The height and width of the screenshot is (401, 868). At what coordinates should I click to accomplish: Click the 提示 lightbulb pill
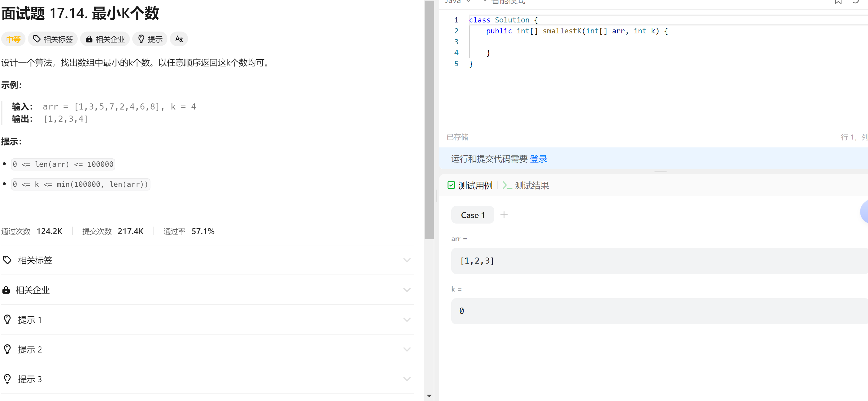[x=150, y=39]
